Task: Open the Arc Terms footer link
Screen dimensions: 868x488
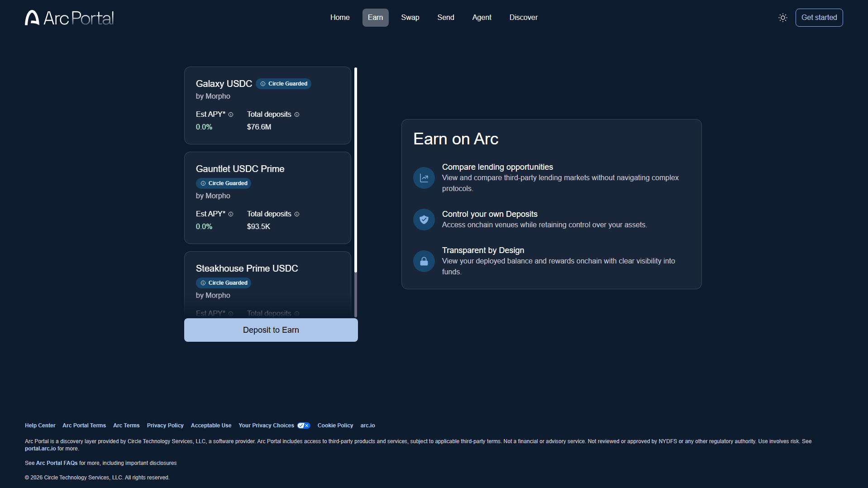Action: 126,426
